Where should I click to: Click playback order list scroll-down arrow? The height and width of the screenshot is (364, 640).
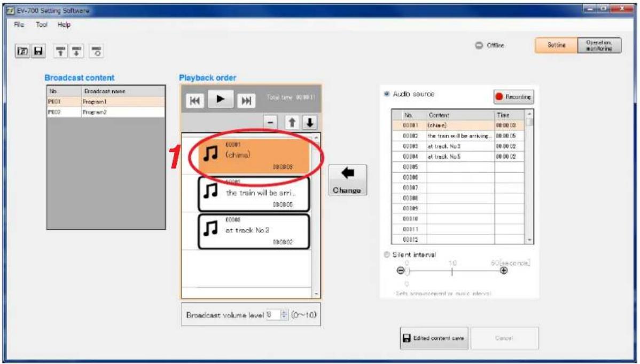pyautogui.click(x=316, y=294)
